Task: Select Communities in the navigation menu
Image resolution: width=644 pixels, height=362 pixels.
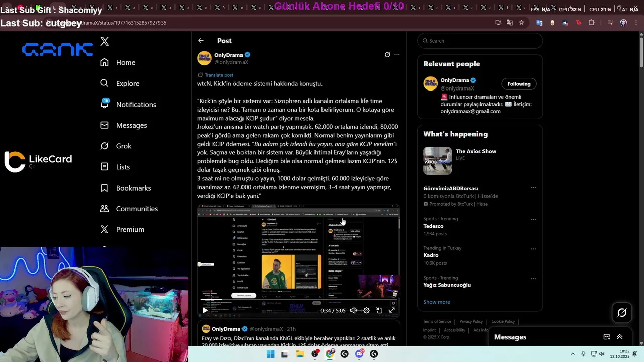Action: pos(137,209)
